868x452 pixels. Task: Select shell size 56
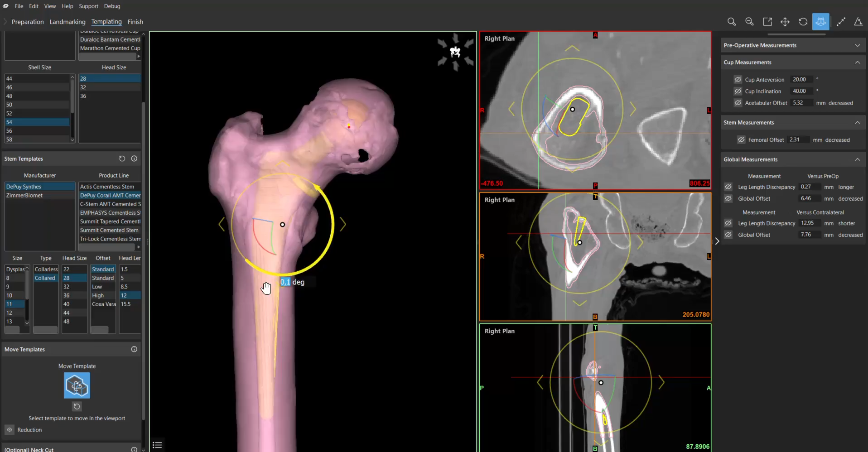[x=37, y=130]
